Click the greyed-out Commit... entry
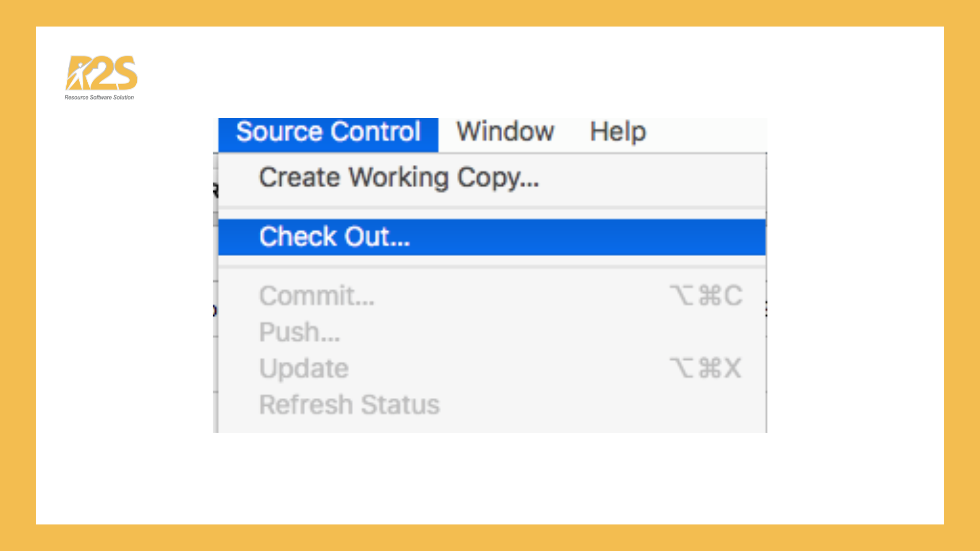Viewport: 980px width, 551px height. [x=316, y=296]
